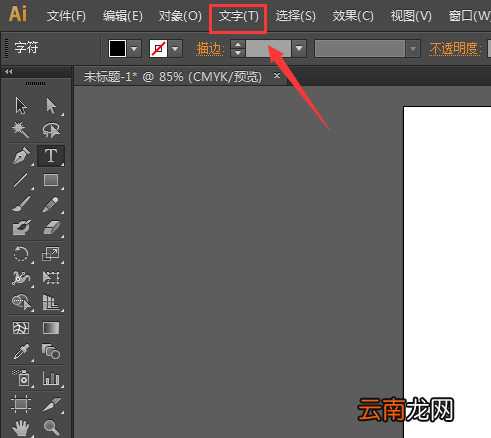Image resolution: width=491 pixels, height=438 pixels.
Task: Select the Lasso tool
Action: (51, 130)
